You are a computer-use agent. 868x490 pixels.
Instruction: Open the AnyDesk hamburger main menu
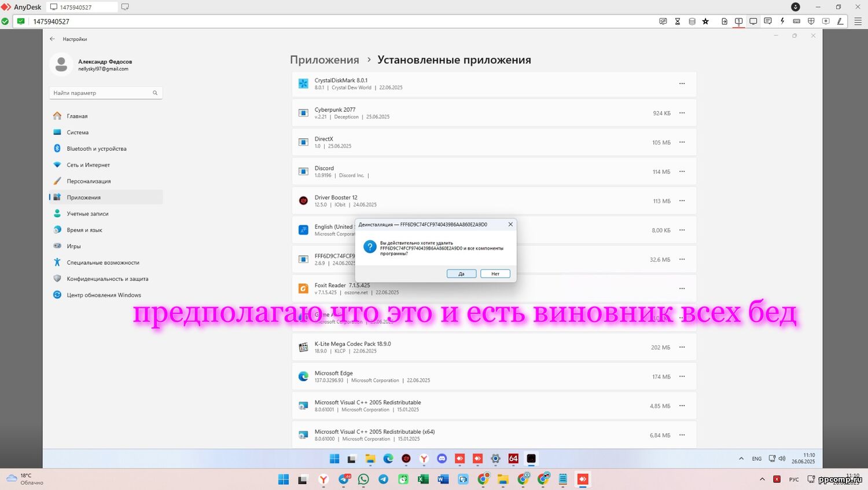click(x=858, y=21)
